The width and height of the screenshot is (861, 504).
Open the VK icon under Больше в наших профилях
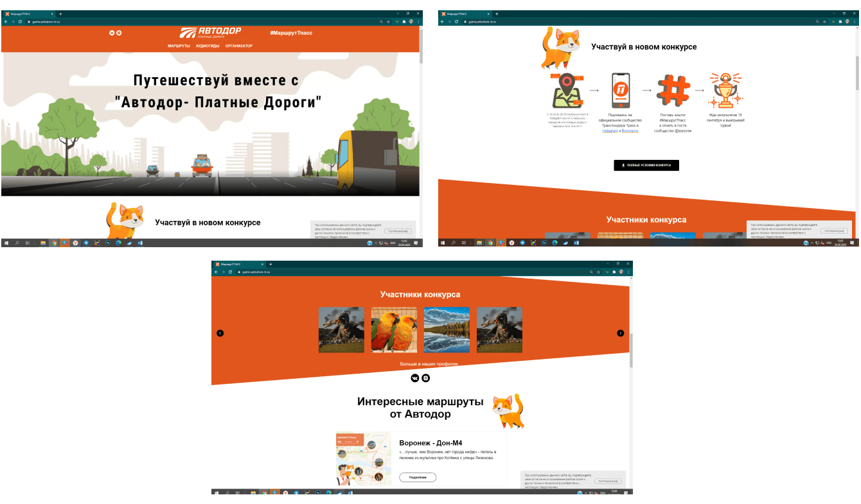coord(415,378)
